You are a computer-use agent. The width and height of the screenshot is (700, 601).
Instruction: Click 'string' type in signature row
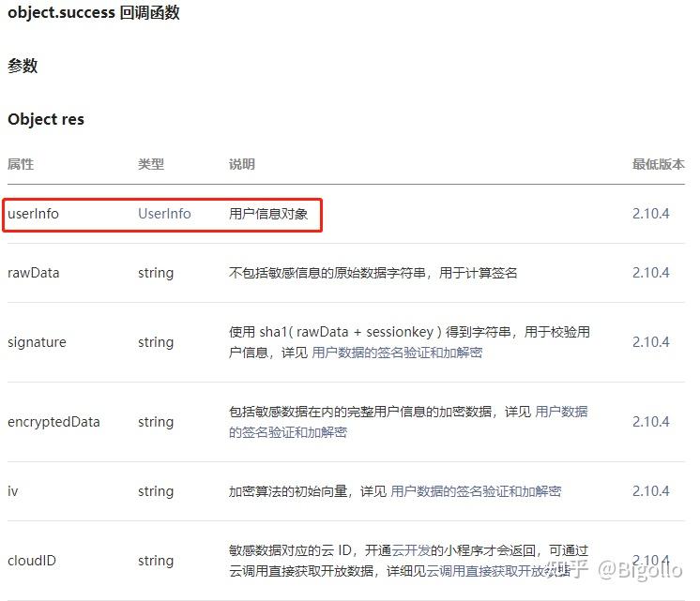[x=156, y=342]
